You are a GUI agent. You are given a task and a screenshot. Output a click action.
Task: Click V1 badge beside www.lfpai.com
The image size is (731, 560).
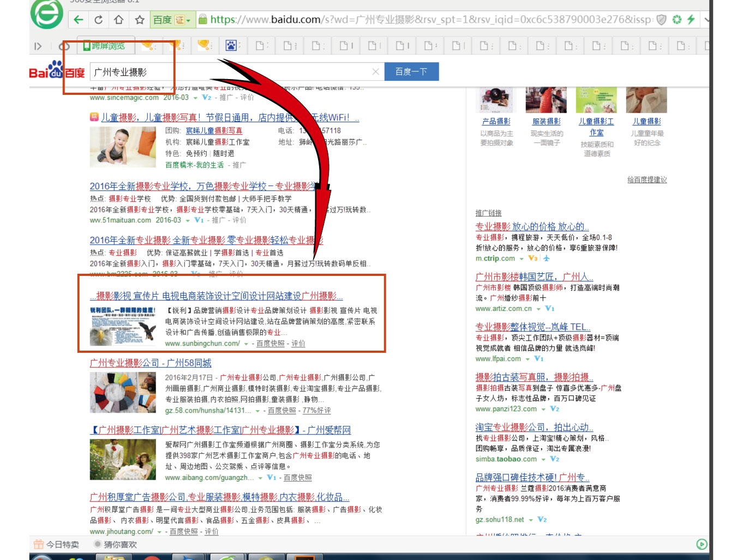pos(538,359)
